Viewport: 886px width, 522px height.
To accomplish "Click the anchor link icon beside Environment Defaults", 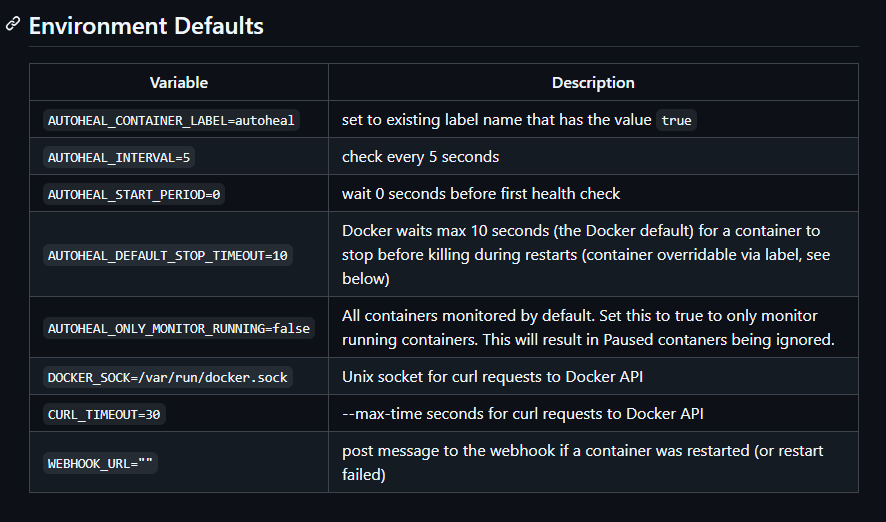I will pos(12,24).
